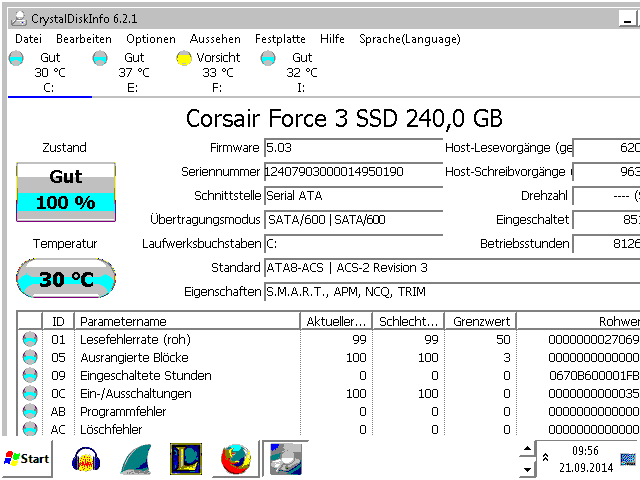This screenshot has width=640, height=480.
Task: Click the Gut 100 % health status button
Action: (x=66, y=192)
